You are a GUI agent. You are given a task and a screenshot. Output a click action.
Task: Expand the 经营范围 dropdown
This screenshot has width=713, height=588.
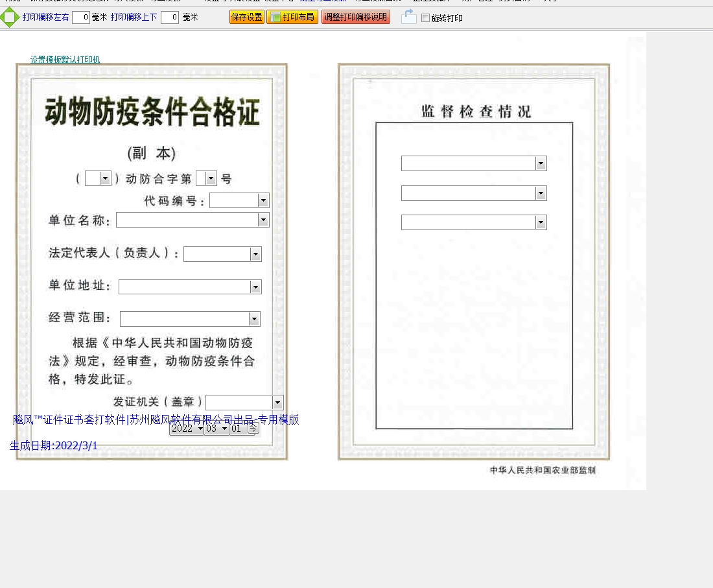(254, 319)
